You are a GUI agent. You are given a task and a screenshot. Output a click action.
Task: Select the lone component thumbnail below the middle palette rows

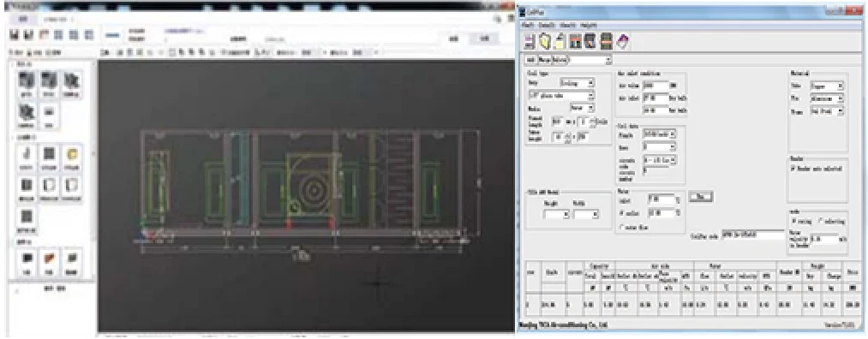(27, 218)
